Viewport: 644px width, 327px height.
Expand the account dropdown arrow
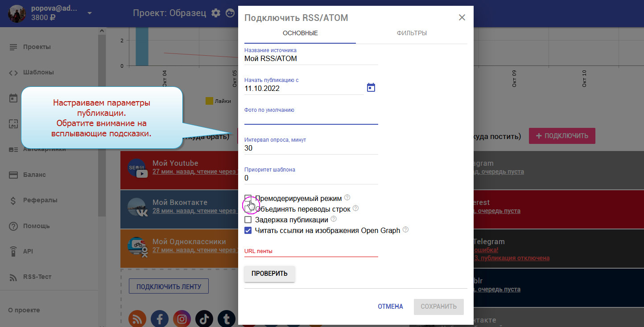(90, 13)
